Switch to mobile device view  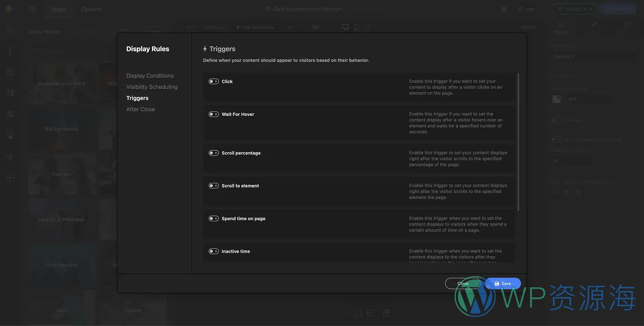point(368,27)
